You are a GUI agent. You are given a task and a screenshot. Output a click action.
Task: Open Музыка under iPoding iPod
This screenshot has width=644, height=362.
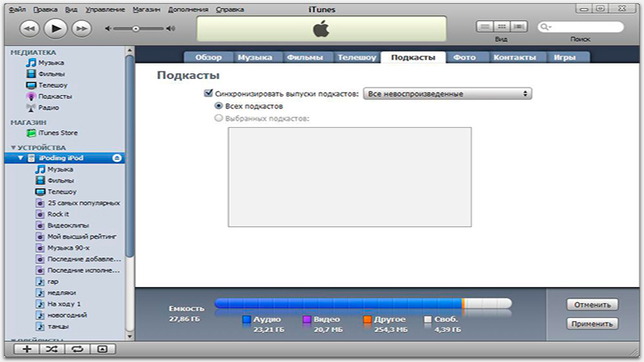pos(54,169)
